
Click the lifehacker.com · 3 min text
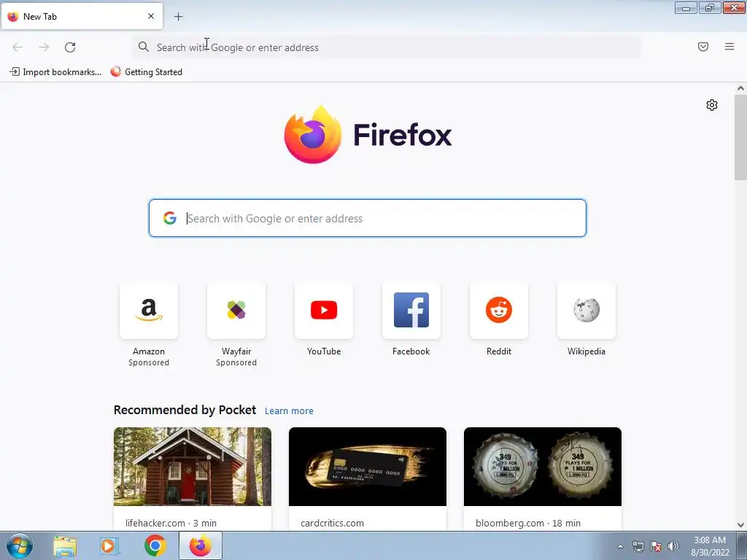point(171,524)
